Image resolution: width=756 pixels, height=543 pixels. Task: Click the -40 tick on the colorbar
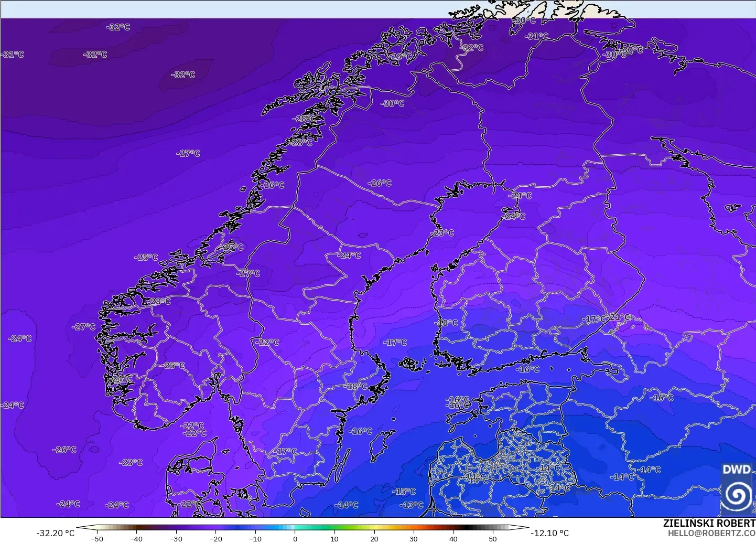pos(136,539)
